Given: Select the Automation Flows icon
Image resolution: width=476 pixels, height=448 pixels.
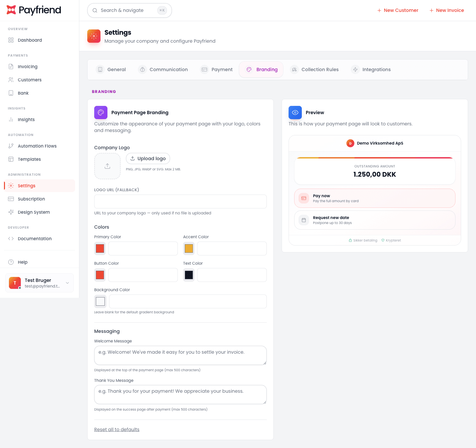Looking at the screenshot, I should [11, 146].
